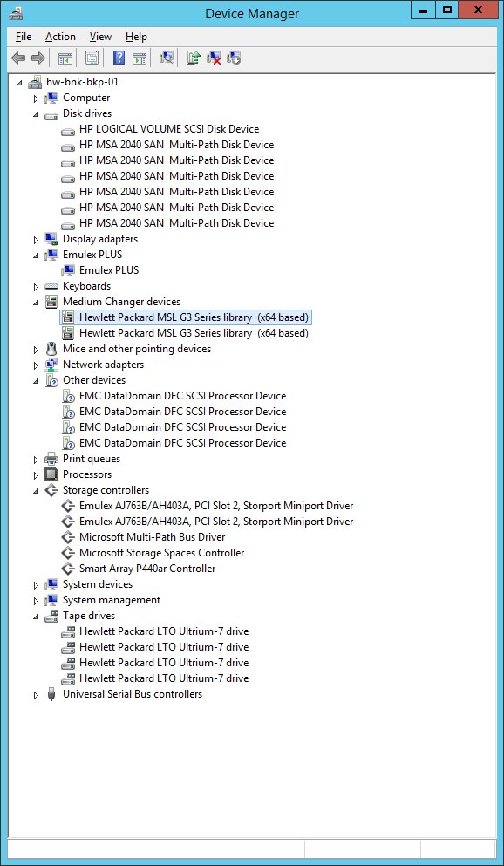The height and width of the screenshot is (866, 504).
Task: Click the Storage controllers category icon
Action: coord(51,490)
